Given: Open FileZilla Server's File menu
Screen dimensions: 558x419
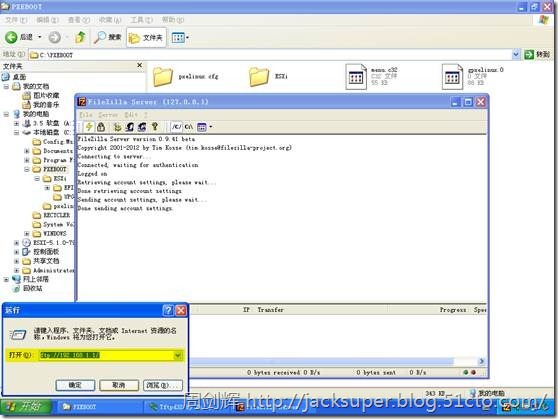Looking at the screenshot, I should pyautogui.click(x=86, y=115).
